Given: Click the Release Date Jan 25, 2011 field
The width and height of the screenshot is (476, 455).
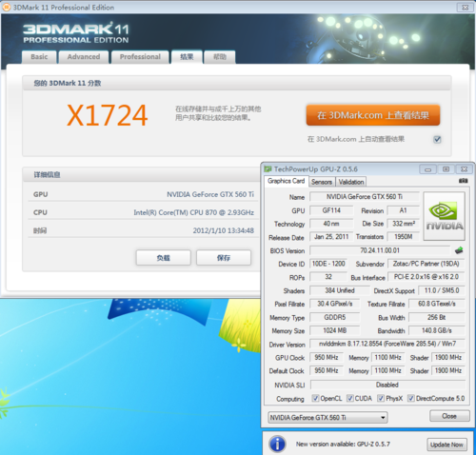Looking at the screenshot, I should (x=331, y=237).
